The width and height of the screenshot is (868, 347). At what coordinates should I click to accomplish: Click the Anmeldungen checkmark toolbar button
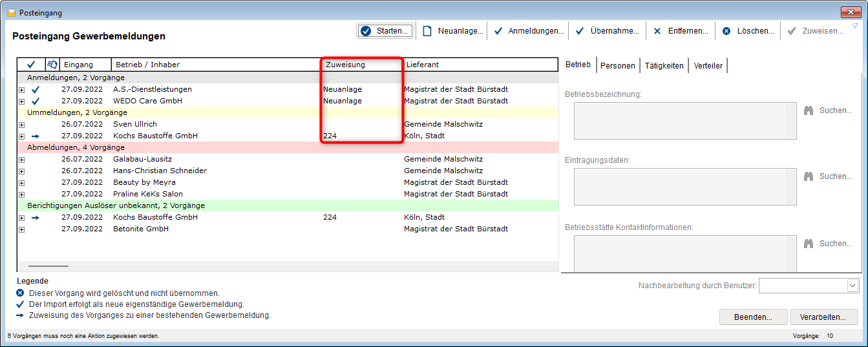tap(498, 31)
